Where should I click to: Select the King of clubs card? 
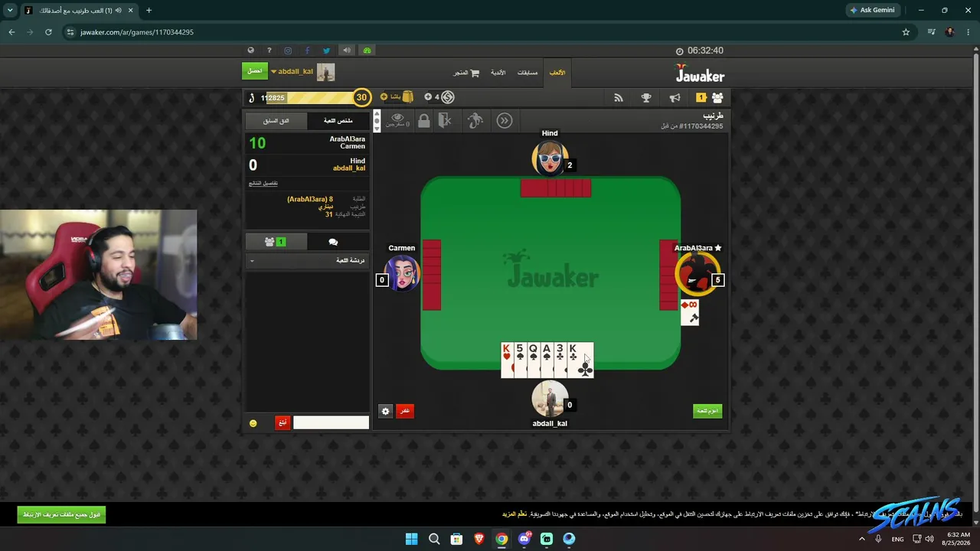[x=580, y=360]
